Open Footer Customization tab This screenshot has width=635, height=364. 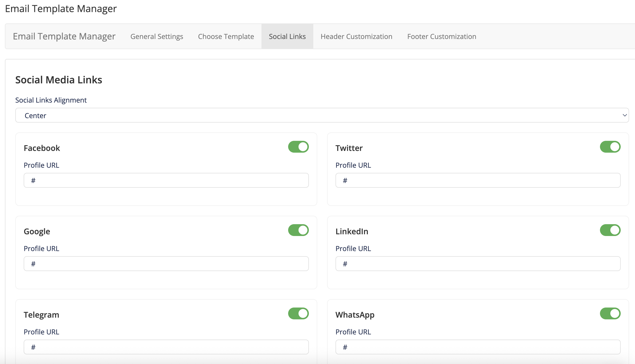pyautogui.click(x=441, y=36)
